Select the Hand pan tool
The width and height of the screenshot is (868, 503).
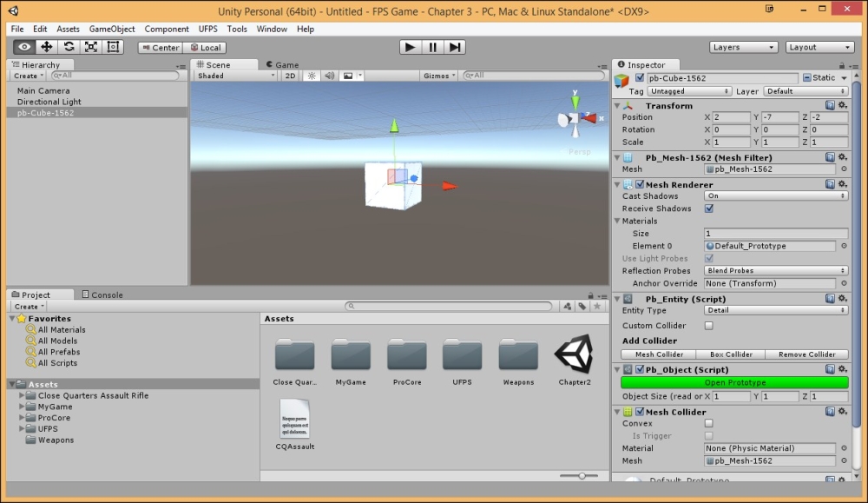click(24, 47)
